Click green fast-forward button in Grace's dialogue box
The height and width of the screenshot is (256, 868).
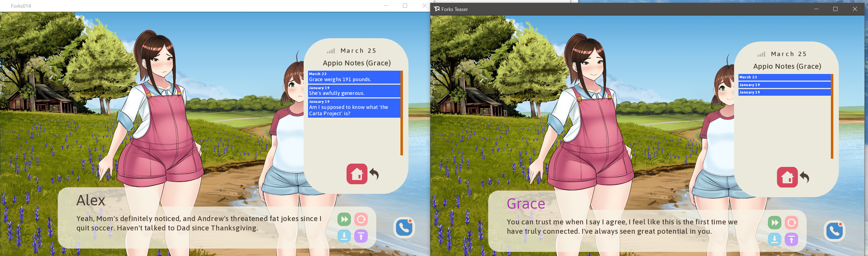click(x=774, y=223)
